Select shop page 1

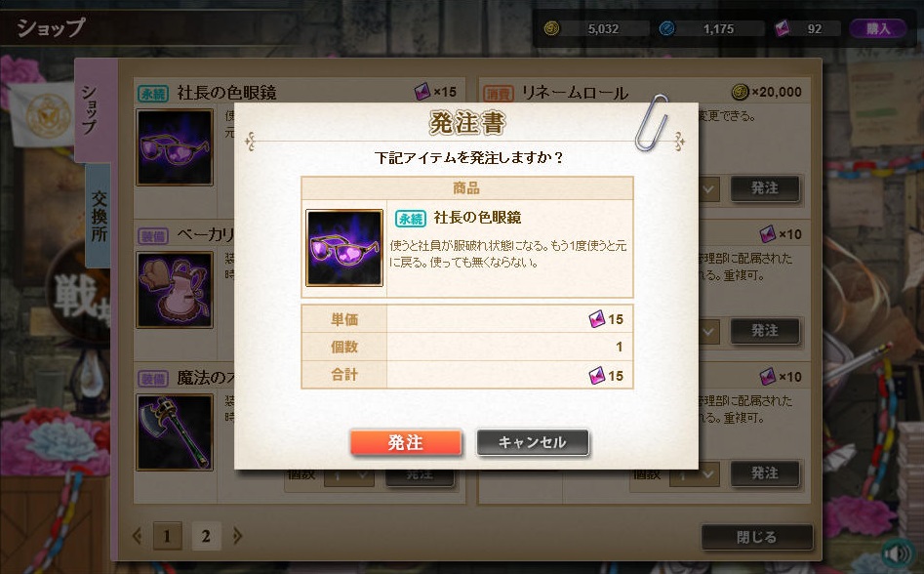[x=168, y=536]
